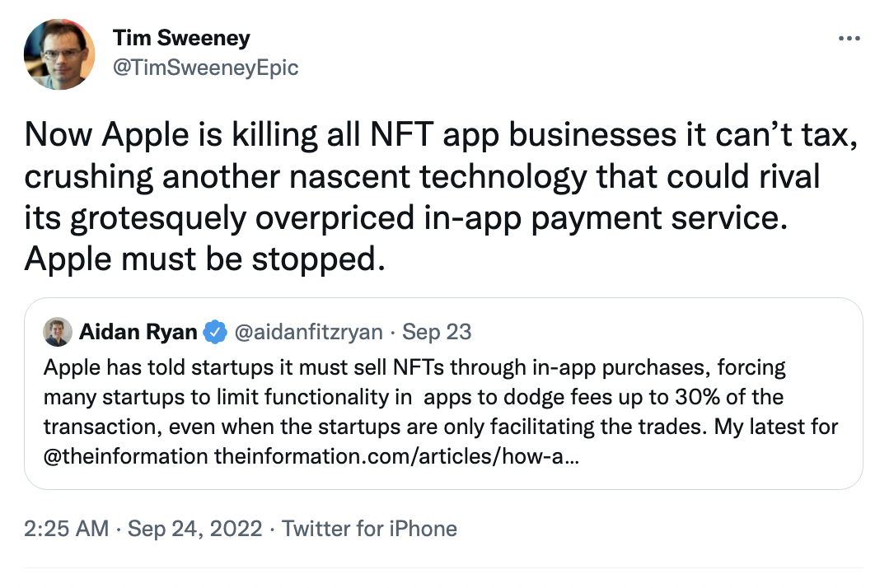This screenshot has height=588, width=875.
Task: Open the Twitter for iPhone source label
Action: click(x=369, y=528)
